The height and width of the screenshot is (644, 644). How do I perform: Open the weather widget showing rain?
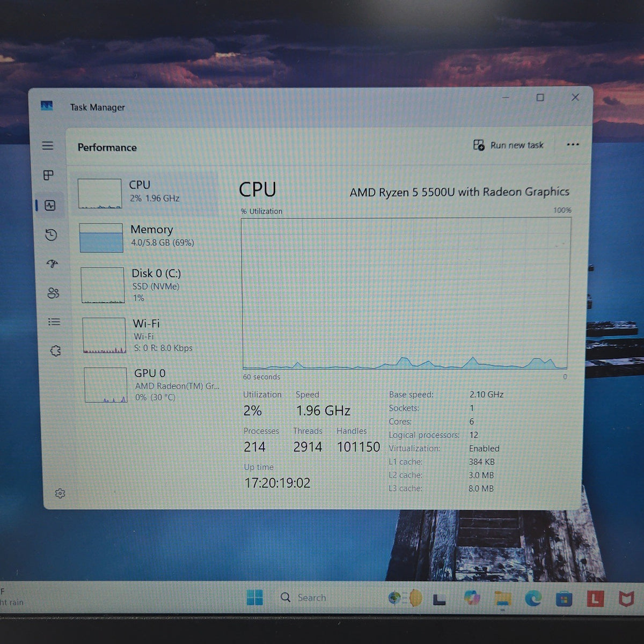pos(12,597)
